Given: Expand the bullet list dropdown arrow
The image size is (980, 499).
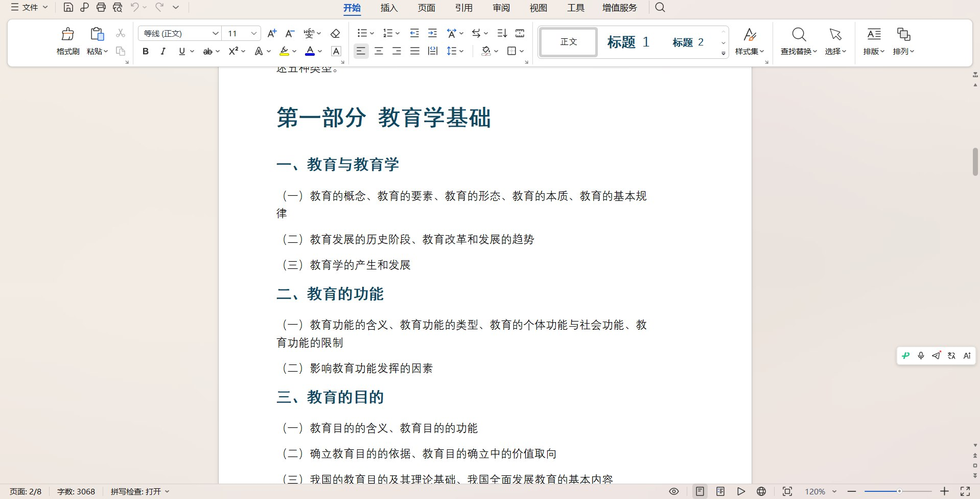Looking at the screenshot, I should click(372, 33).
